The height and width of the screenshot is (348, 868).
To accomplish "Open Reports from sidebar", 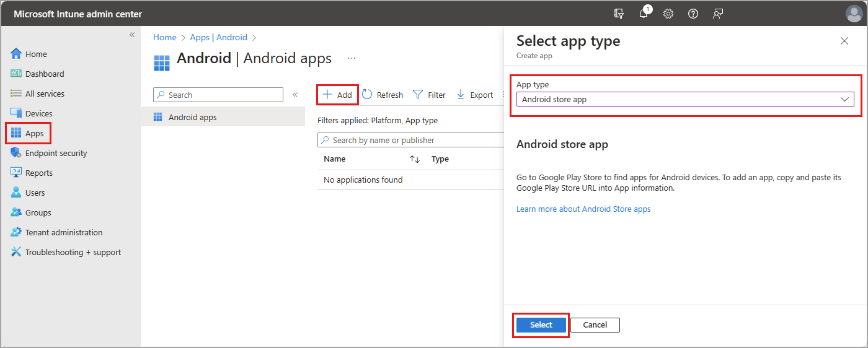I will (x=32, y=173).
